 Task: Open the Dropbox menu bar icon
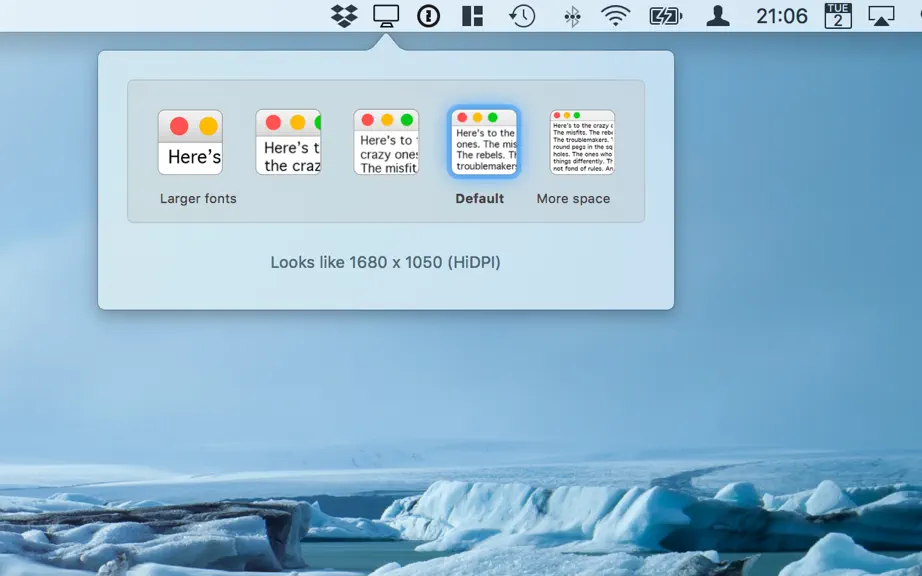pos(345,16)
